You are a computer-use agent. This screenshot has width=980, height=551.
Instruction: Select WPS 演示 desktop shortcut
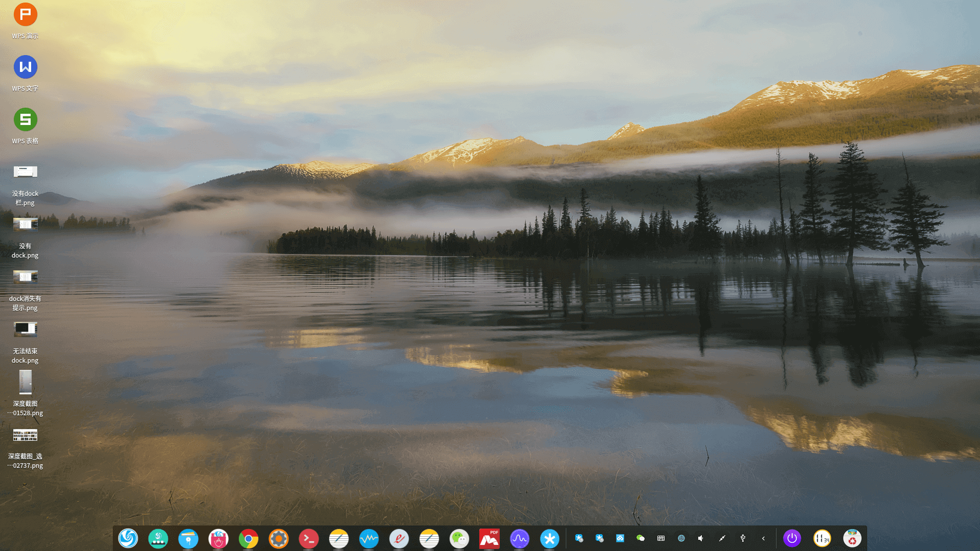[x=25, y=15]
